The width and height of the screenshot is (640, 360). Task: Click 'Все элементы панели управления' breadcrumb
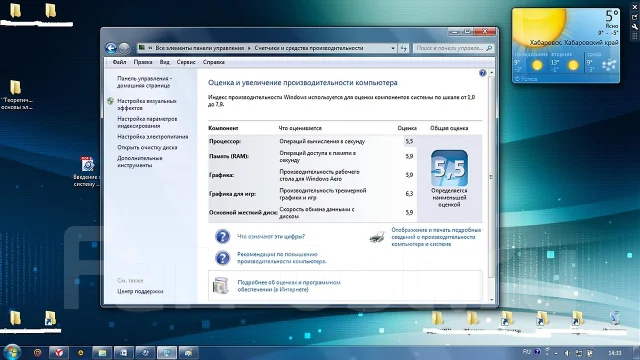coord(200,48)
